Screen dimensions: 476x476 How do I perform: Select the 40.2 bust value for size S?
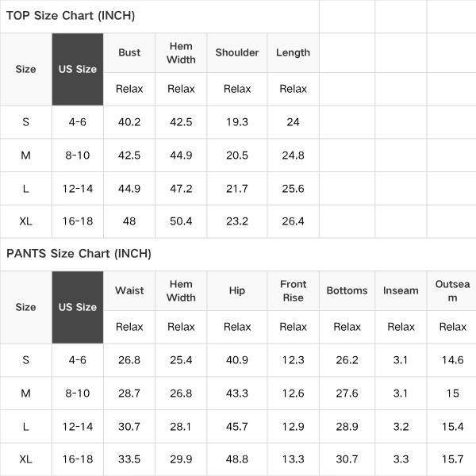[129, 122]
